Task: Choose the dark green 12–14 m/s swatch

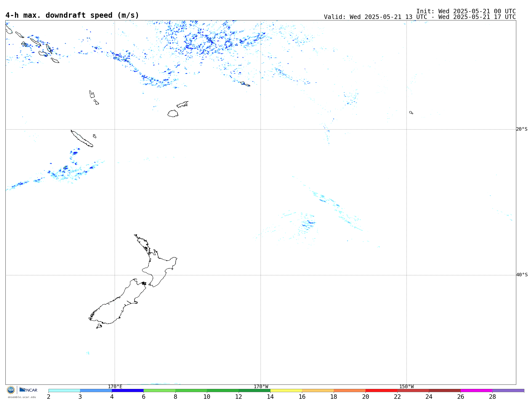Action: click(254, 390)
